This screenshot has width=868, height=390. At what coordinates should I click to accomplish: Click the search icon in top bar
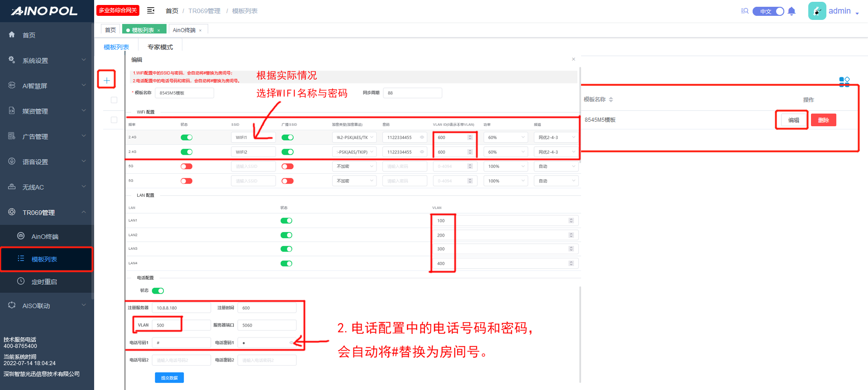click(x=744, y=11)
